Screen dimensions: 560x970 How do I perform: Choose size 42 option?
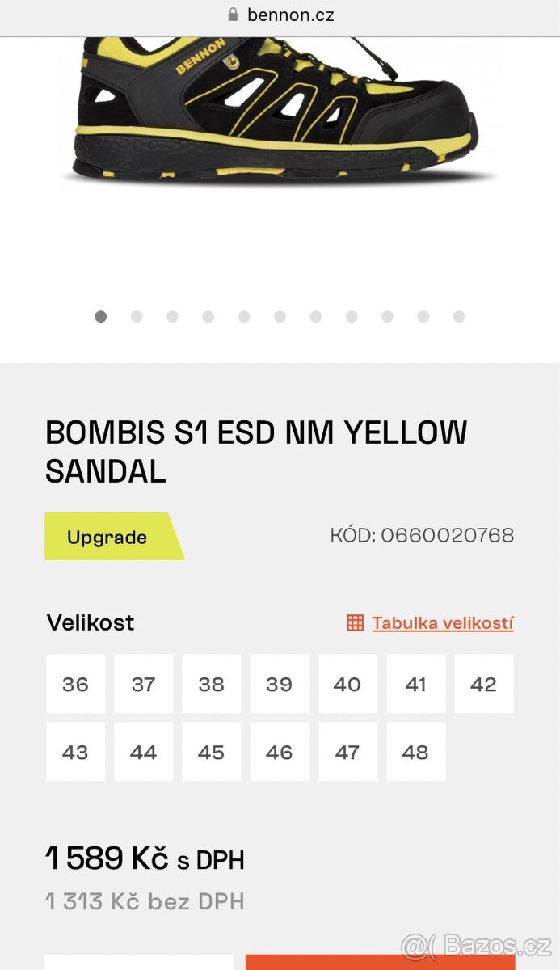[483, 684]
